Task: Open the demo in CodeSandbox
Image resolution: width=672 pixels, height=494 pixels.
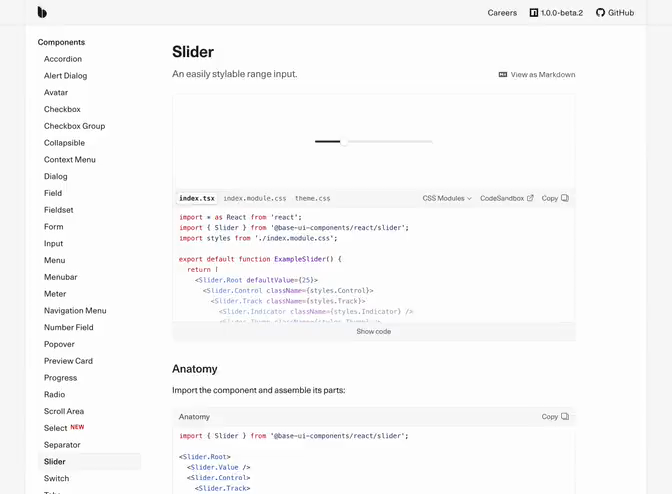Action: [x=507, y=198]
